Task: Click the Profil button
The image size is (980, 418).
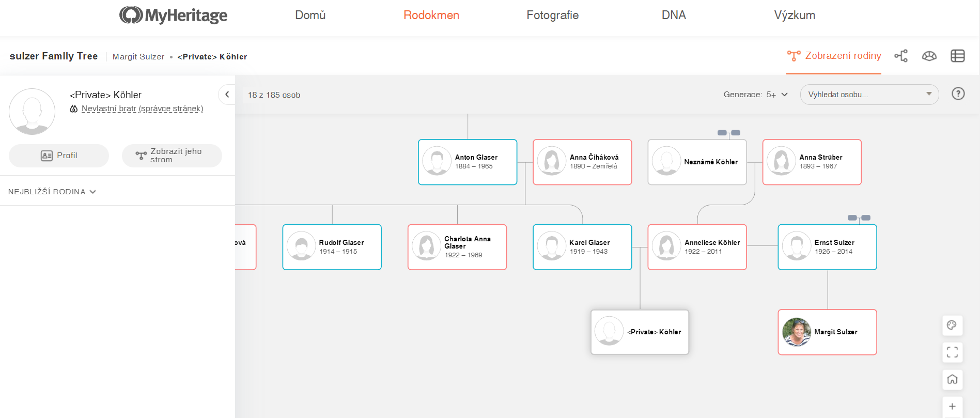Action: point(59,156)
